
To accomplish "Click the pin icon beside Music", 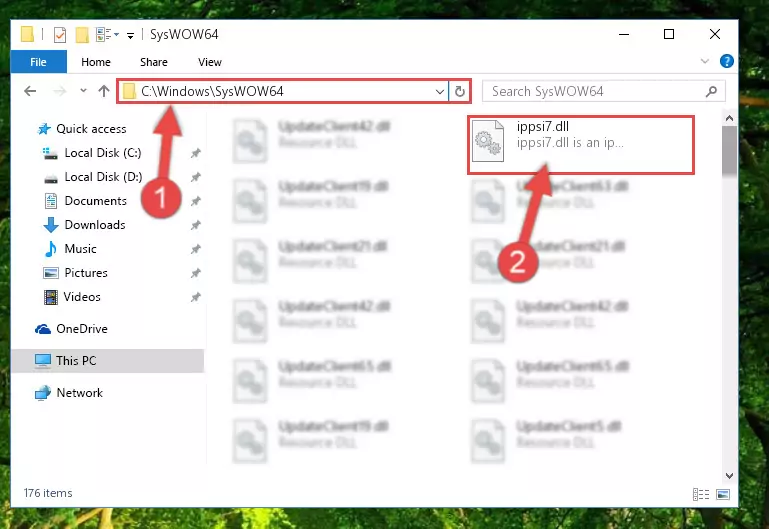I will [x=196, y=249].
